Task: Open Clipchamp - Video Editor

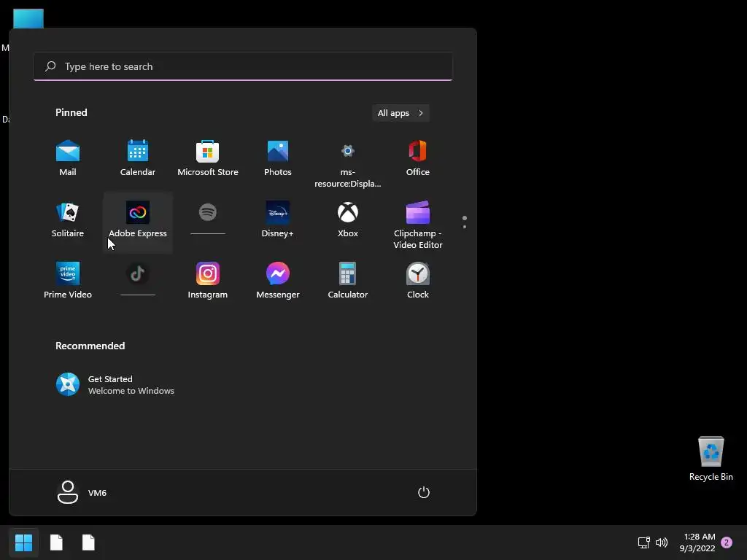Action: (x=418, y=224)
